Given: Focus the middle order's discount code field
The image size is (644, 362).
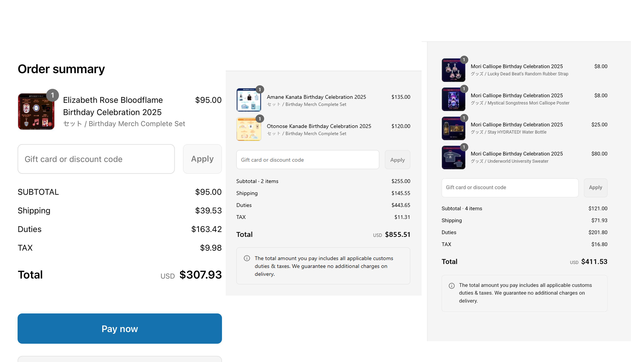Looking at the screenshot, I should tap(308, 160).
